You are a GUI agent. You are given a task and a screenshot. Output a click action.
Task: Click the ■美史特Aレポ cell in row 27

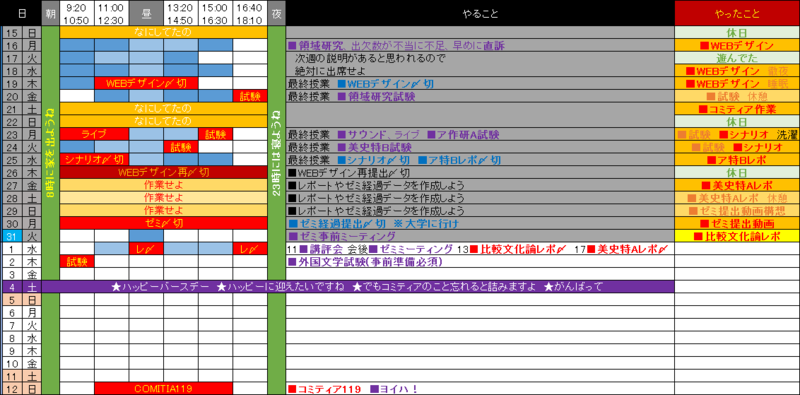point(737,185)
